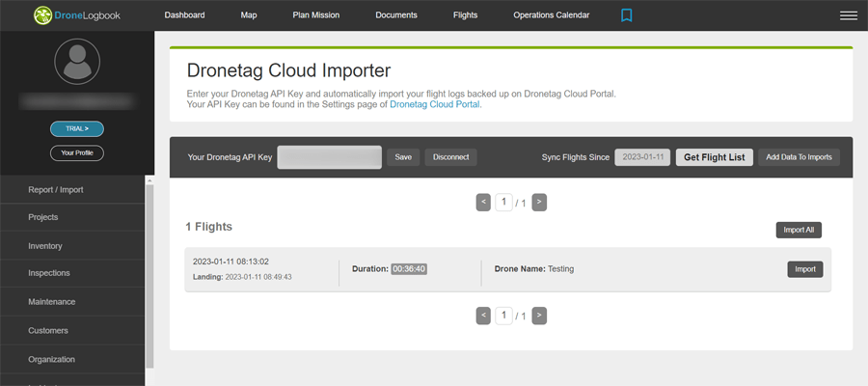
Task: Click the Disconnect button
Action: tap(450, 157)
